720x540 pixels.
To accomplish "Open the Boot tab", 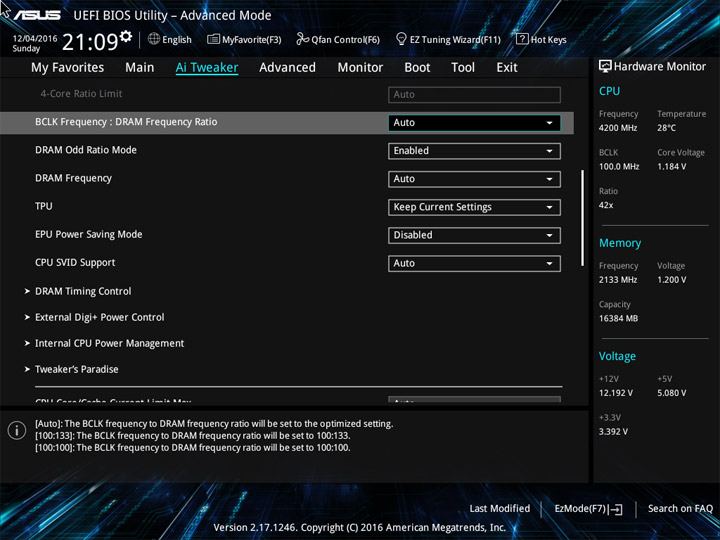I will coord(417,68).
